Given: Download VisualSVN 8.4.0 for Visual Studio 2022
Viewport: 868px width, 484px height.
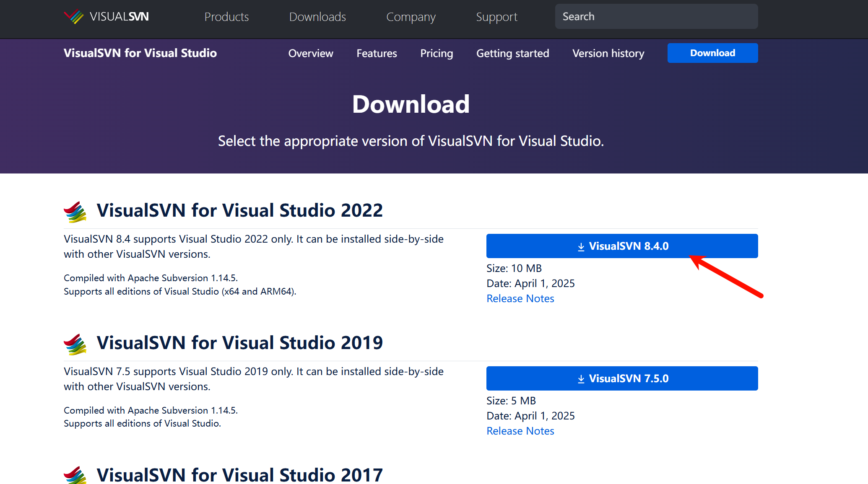Looking at the screenshot, I should (622, 246).
